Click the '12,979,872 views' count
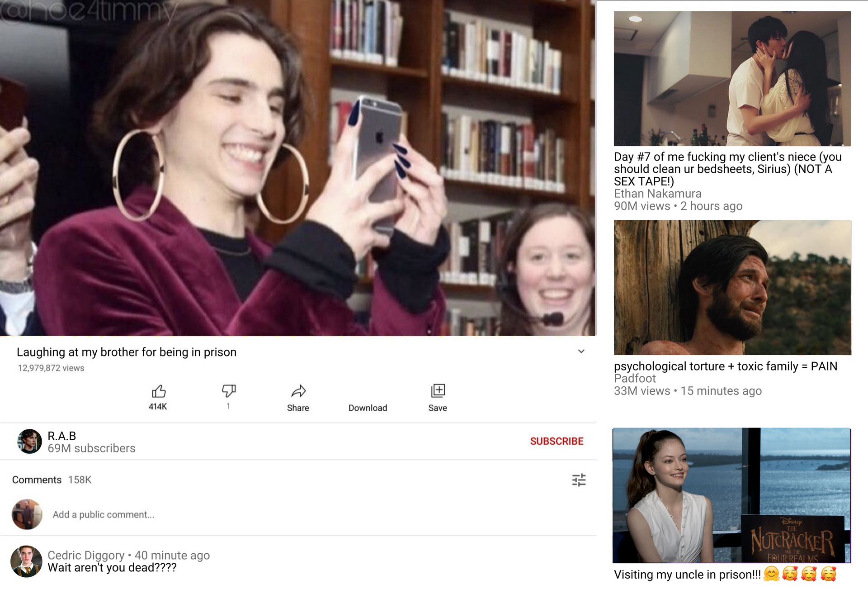This screenshot has height=589, width=868. click(x=51, y=368)
